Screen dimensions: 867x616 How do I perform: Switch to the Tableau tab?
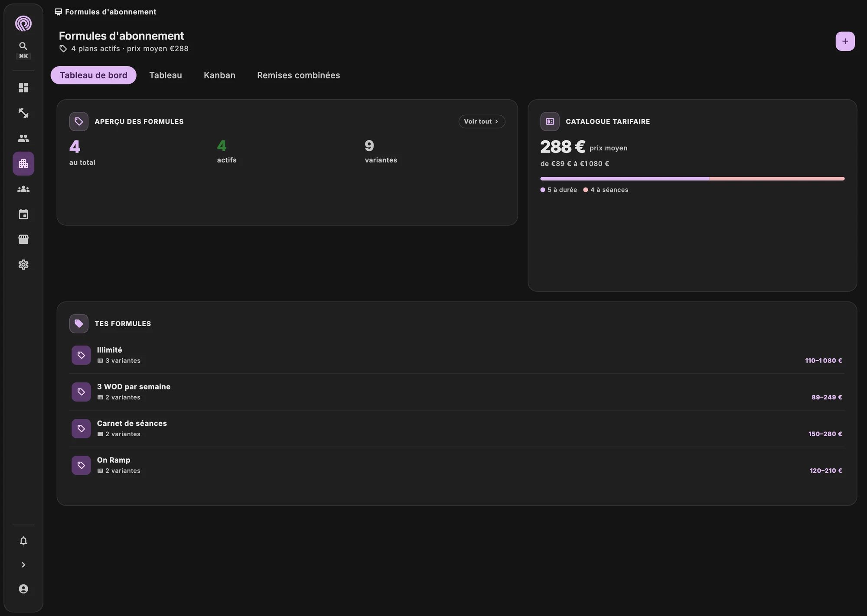click(x=166, y=75)
